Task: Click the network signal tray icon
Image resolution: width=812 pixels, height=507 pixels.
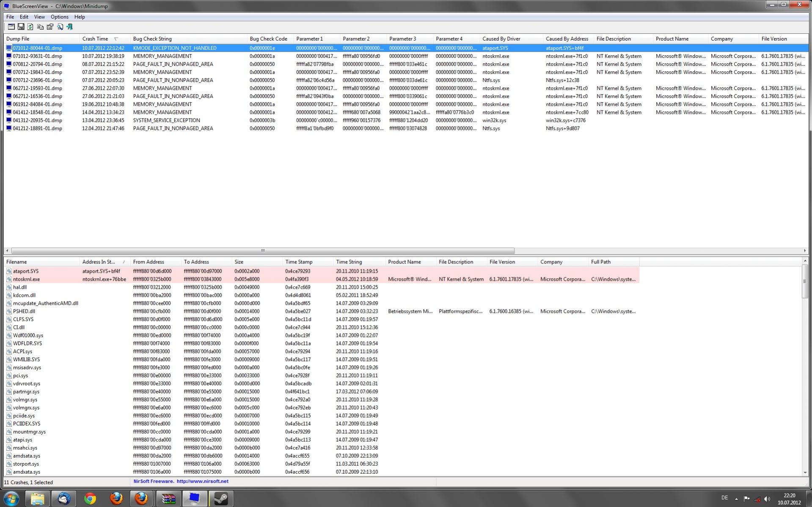Action: [757, 499]
